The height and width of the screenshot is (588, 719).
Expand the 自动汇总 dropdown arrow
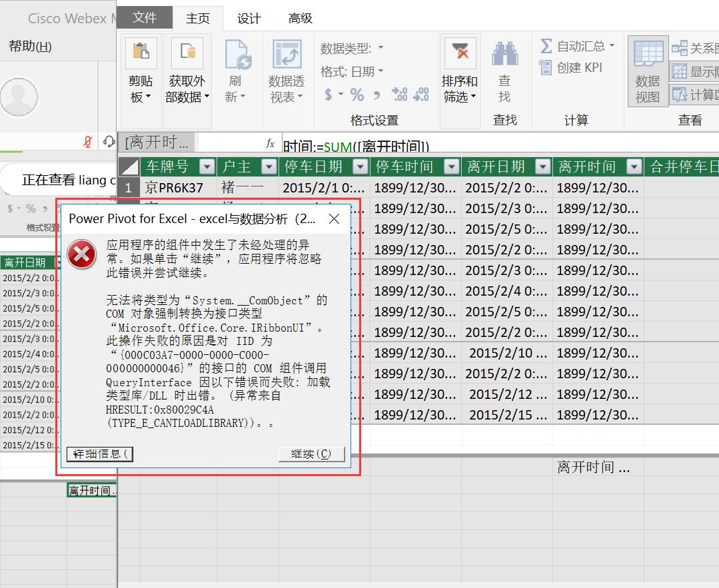(612, 46)
